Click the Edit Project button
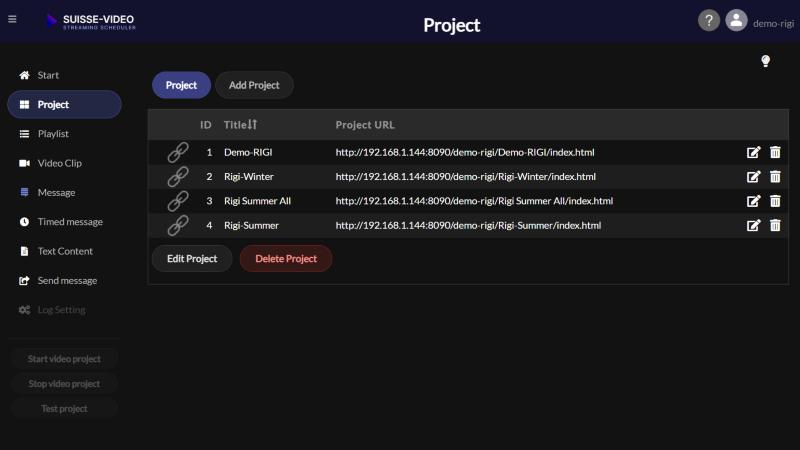The image size is (800, 450). click(x=192, y=259)
